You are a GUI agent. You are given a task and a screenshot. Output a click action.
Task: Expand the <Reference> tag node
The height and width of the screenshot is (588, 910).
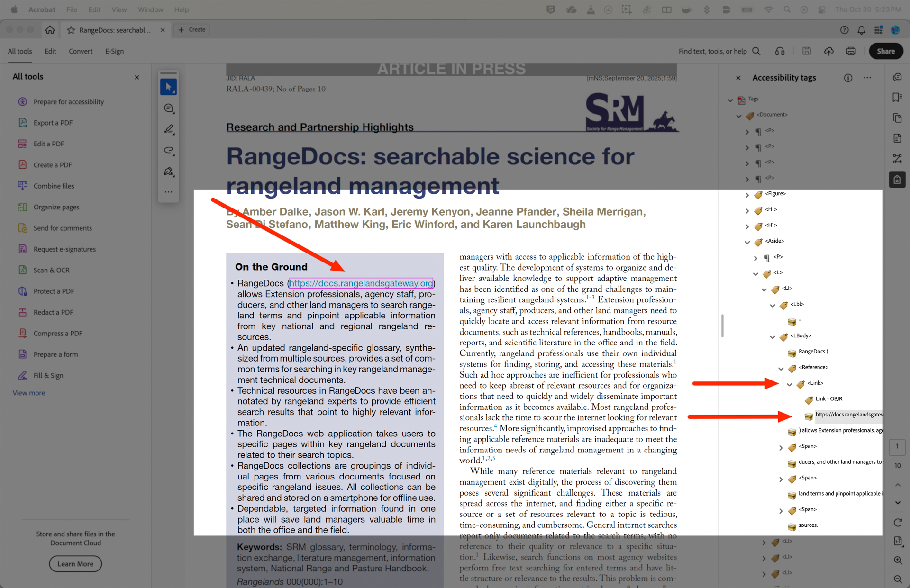point(781,369)
